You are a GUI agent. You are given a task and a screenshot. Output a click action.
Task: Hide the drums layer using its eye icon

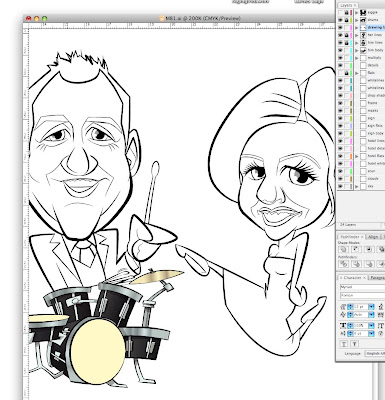click(x=340, y=20)
